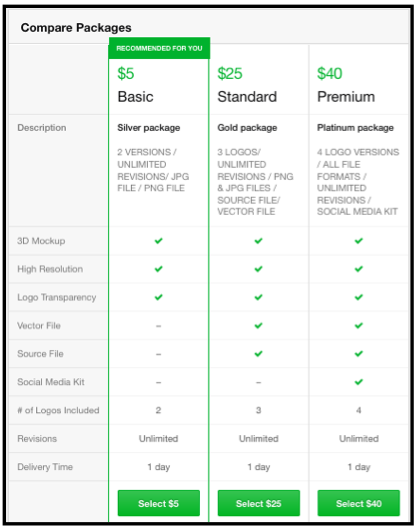The width and height of the screenshot is (415, 528).
Task: Click the Select $5 button
Action: tap(159, 503)
